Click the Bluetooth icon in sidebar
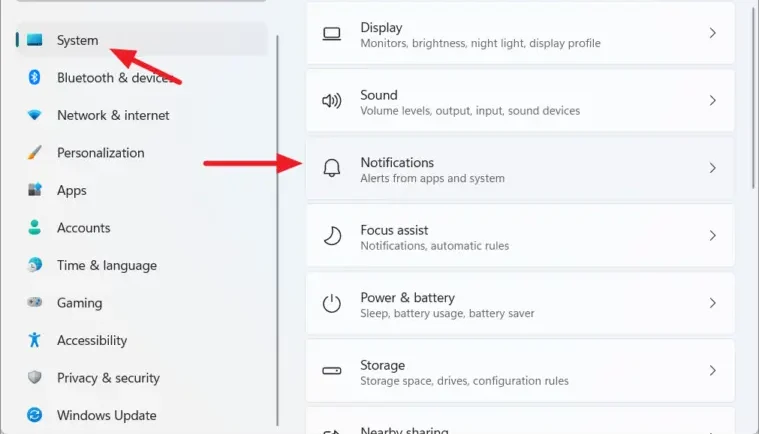Image resolution: width=759 pixels, height=434 pixels. (x=35, y=78)
